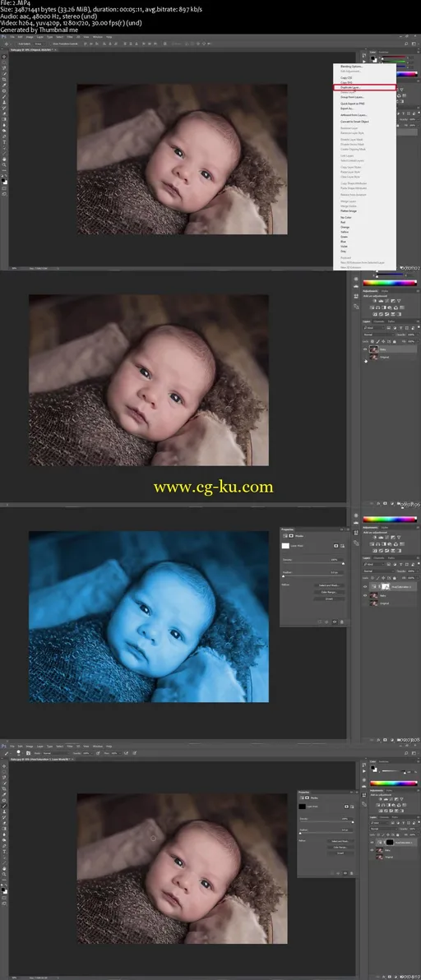This screenshot has width=421, height=980.
Task: Select the Move tool in the first frame's toolbar
Action: (4, 57)
